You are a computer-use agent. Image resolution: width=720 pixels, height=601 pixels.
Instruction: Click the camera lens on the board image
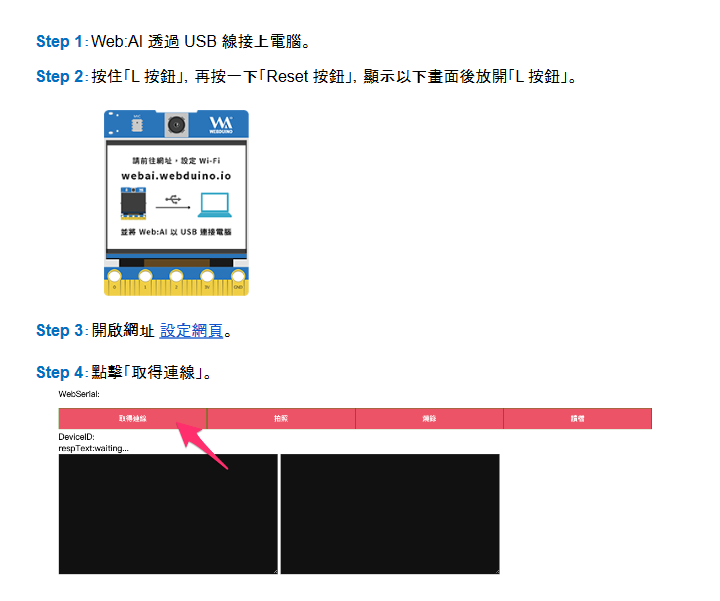pos(177,125)
